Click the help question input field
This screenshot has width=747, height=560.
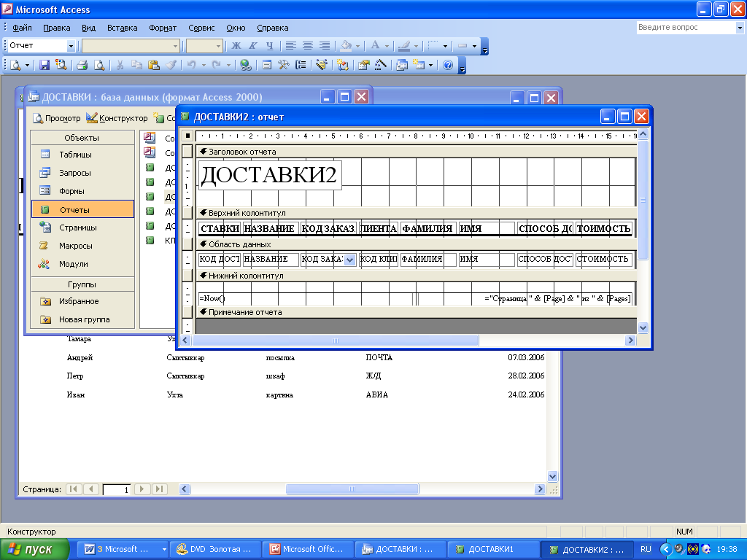tap(686, 28)
